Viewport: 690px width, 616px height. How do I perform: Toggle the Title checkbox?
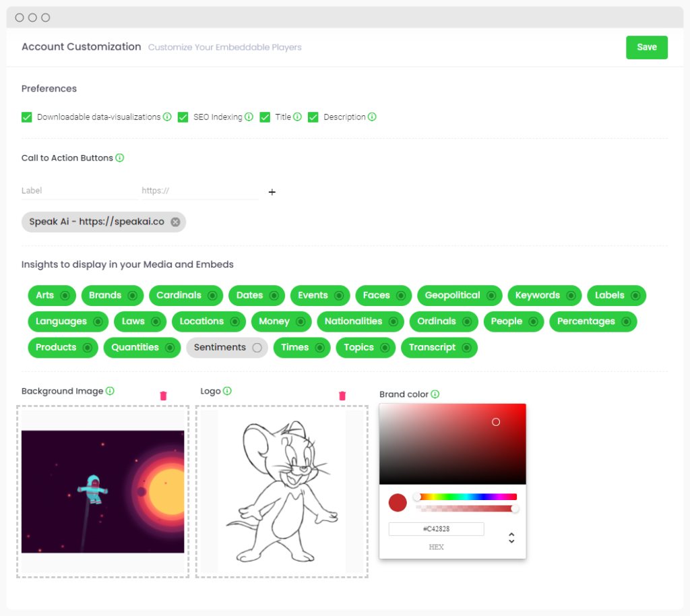265,117
